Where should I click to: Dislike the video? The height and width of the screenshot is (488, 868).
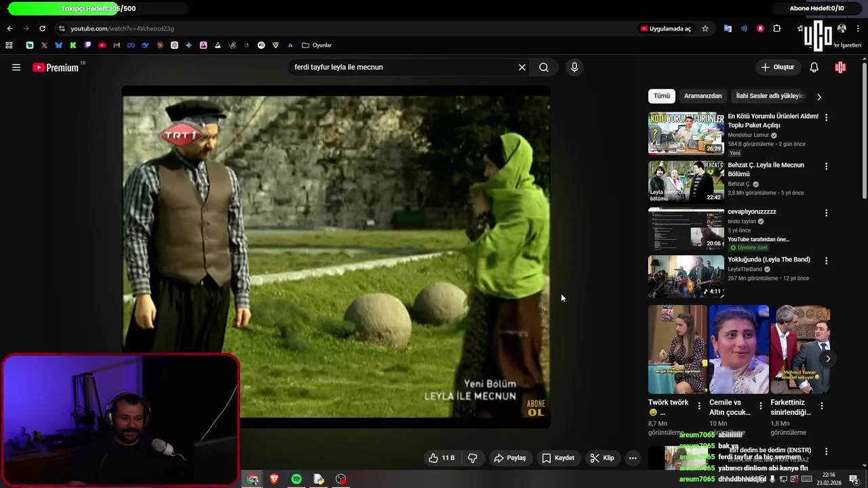coord(473,458)
